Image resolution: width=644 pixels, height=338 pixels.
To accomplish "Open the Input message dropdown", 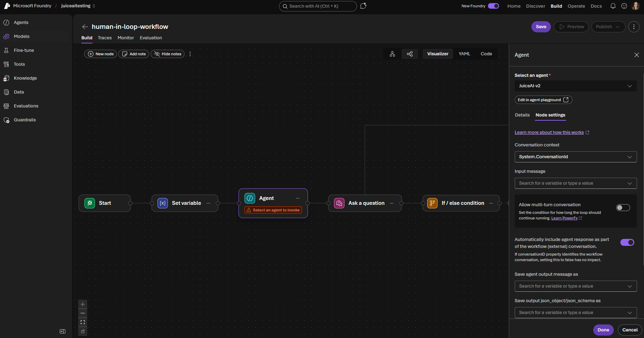I will click(576, 183).
